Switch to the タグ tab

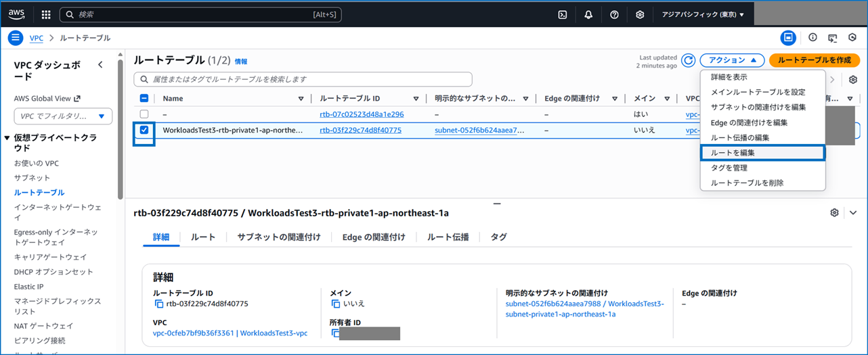point(498,237)
